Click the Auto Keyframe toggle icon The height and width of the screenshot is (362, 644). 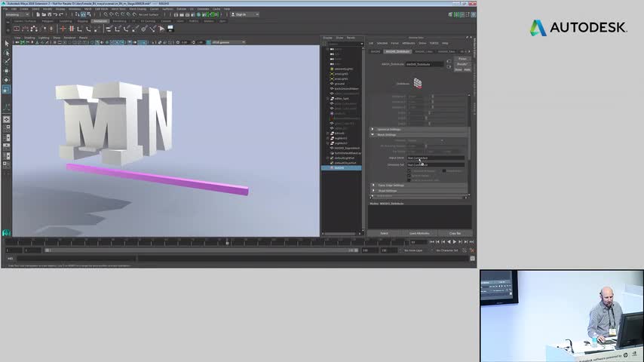(465, 250)
